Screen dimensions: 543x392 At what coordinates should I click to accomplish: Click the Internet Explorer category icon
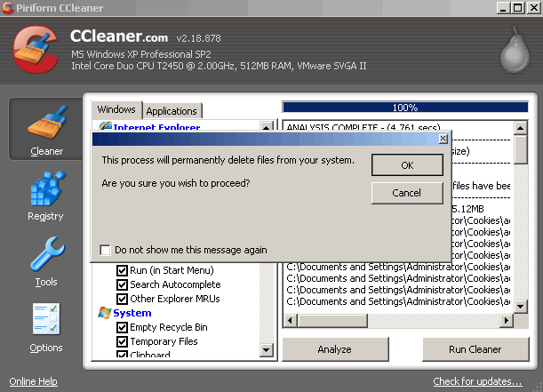coord(105,126)
